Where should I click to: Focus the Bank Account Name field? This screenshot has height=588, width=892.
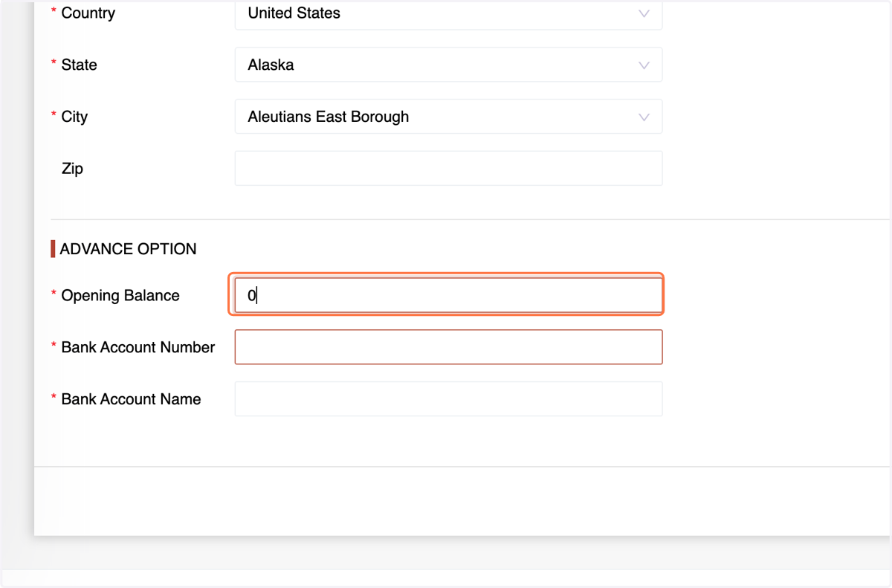click(x=448, y=399)
